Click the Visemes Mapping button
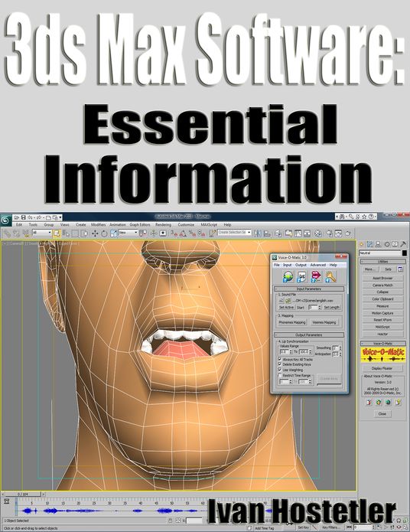The image size is (410, 532). (x=324, y=322)
